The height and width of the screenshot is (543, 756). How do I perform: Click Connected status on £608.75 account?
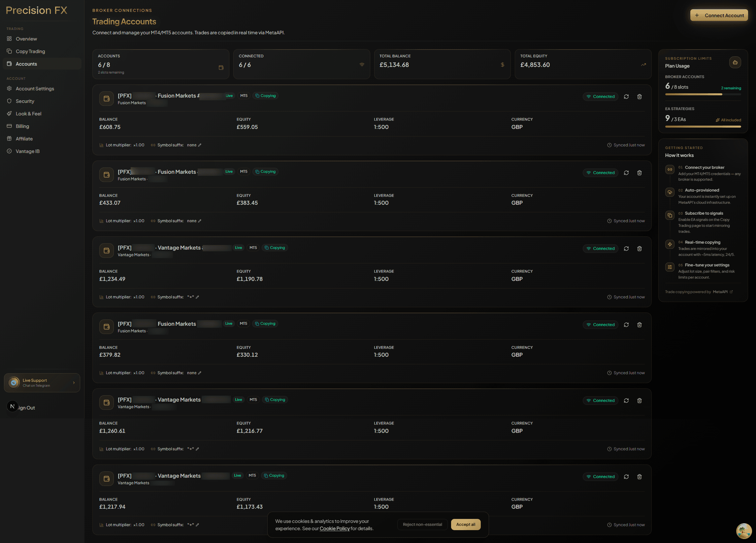click(x=600, y=97)
